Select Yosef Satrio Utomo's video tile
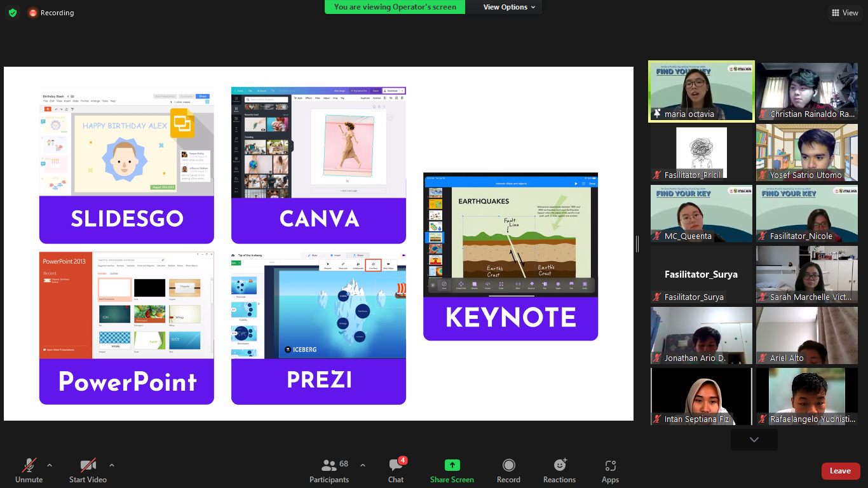The image size is (868, 488). click(806, 152)
